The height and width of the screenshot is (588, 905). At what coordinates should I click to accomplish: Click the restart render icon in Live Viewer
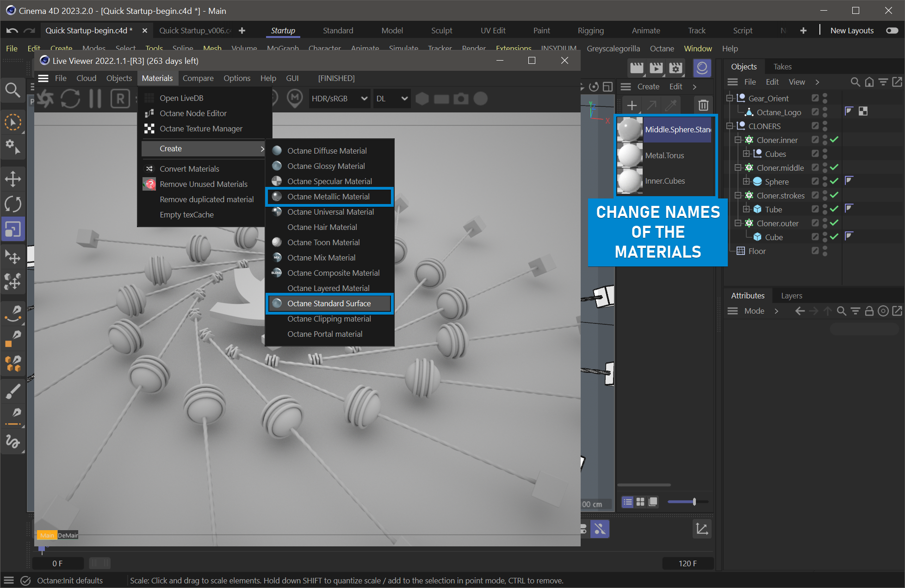pos(70,99)
